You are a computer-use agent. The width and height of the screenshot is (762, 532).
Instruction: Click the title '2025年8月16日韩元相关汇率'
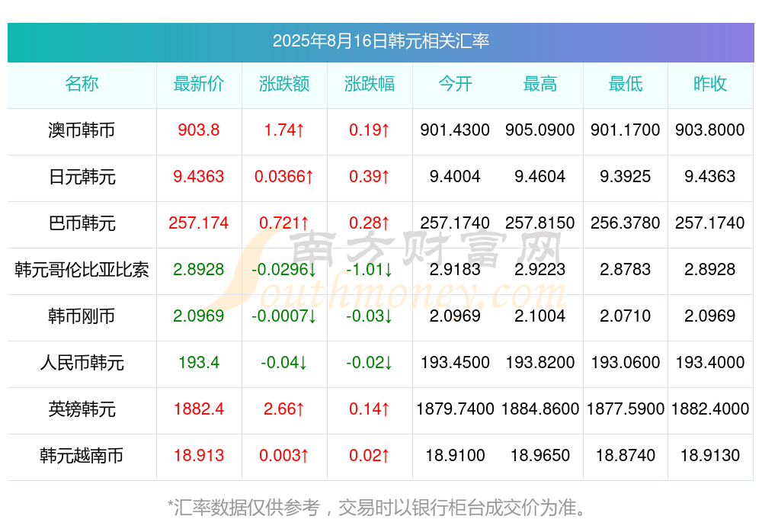click(x=380, y=41)
